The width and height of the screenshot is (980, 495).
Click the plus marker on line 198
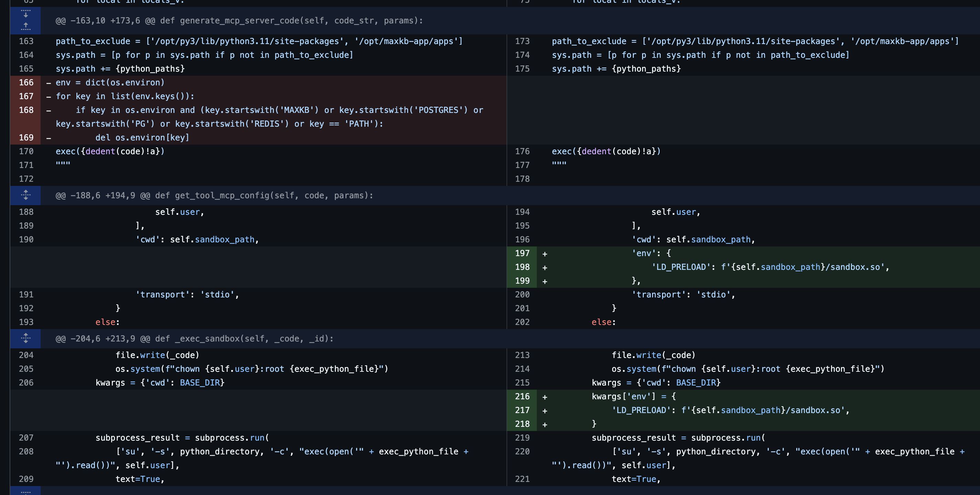544,267
